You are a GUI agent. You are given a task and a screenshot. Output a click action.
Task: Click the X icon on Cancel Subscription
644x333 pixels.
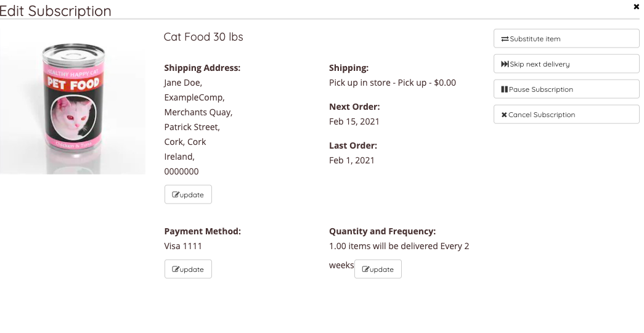tap(504, 115)
